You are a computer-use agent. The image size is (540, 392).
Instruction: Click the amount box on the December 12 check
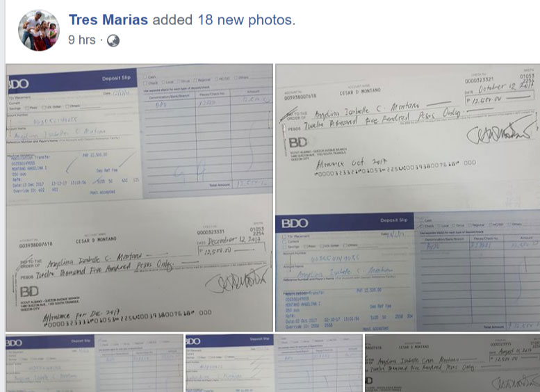[232, 249]
